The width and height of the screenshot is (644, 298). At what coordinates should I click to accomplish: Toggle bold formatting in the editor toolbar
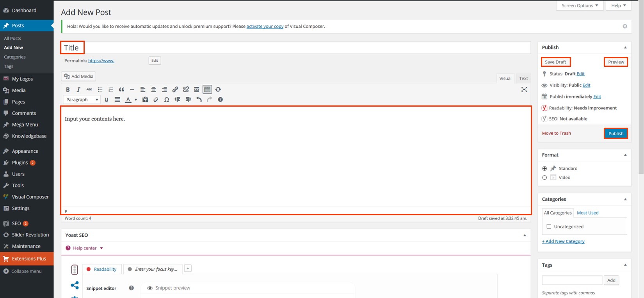pos(68,89)
